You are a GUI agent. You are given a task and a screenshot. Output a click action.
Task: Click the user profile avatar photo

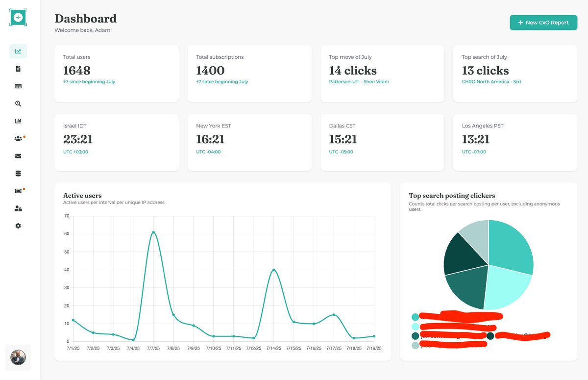coord(18,357)
